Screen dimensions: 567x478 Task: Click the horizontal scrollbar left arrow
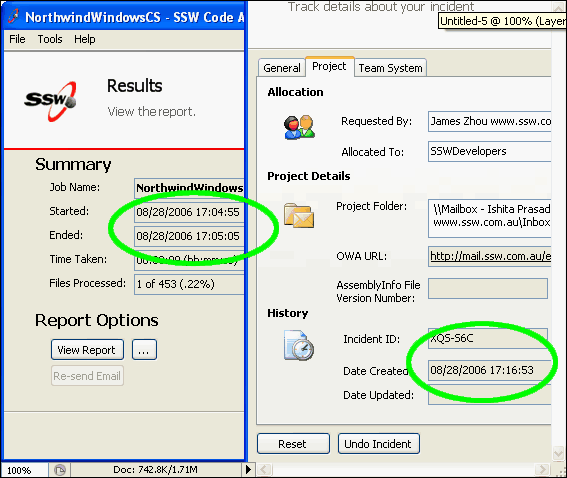(x=264, y=470)
